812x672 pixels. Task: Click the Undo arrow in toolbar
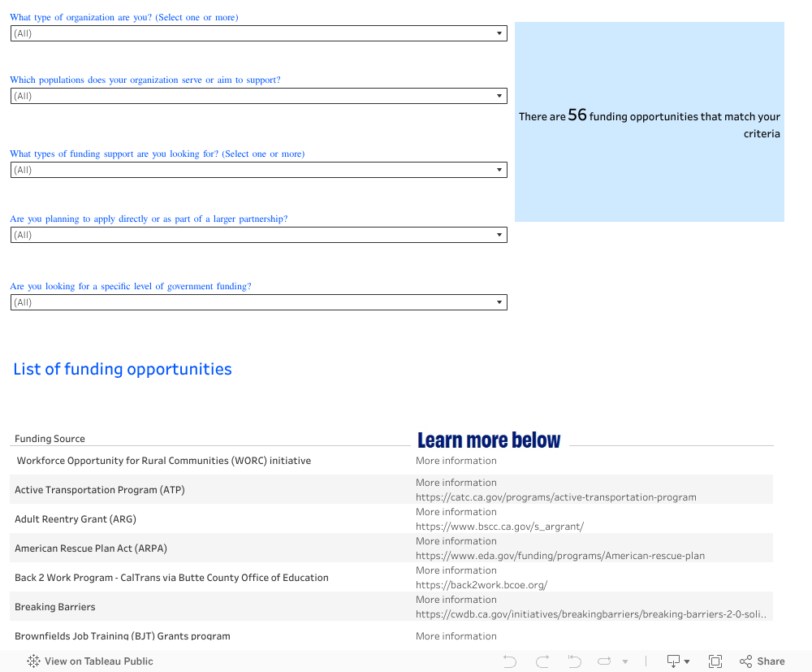point(510,661)
